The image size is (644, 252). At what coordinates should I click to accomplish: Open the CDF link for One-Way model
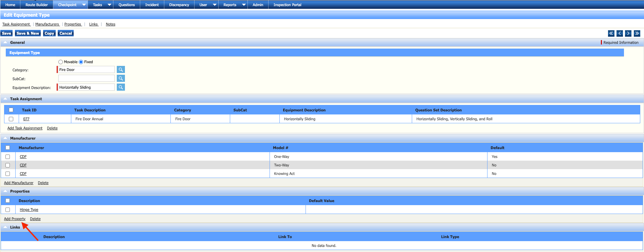coord(23,157)
